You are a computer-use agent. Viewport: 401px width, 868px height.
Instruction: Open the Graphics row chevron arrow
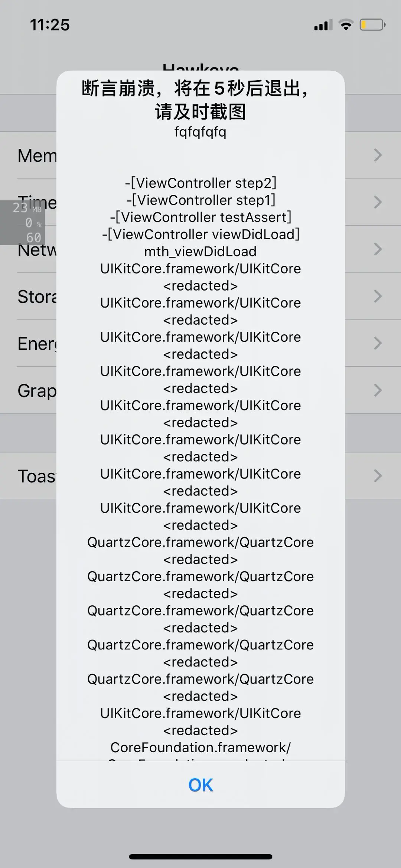(x=378, y=390)
